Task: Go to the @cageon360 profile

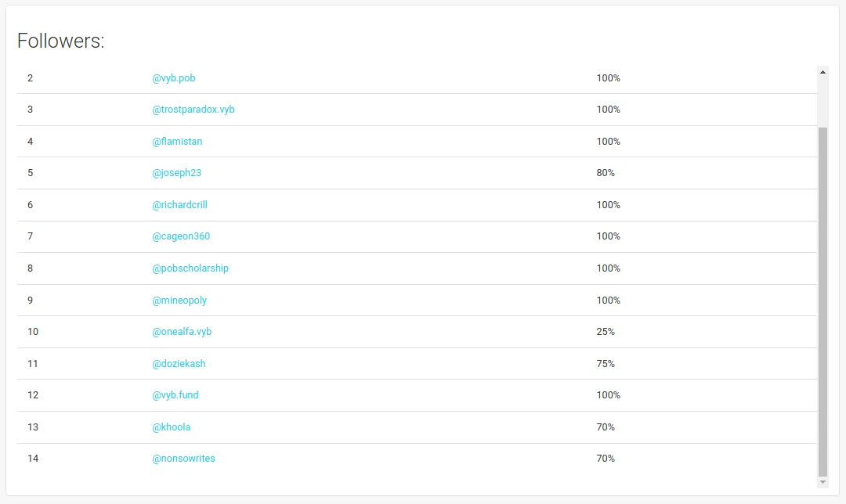Action: pos(181,236)
